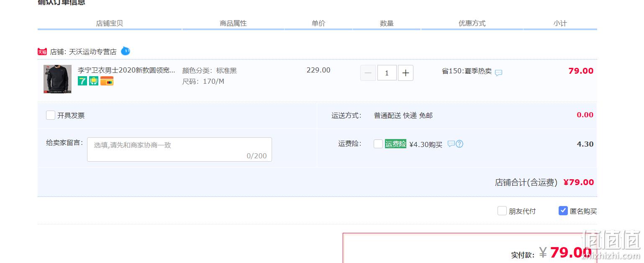Screen dimensions: 644x263
Task: Click the product row subtotal 79.00
Action: pyautogui.click(x=581, y=71)
